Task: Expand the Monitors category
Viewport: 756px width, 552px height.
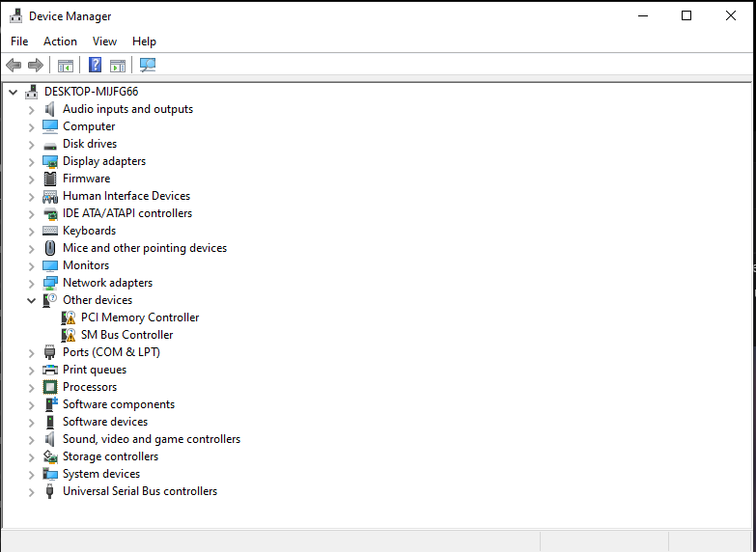Action: coord(31,266)
